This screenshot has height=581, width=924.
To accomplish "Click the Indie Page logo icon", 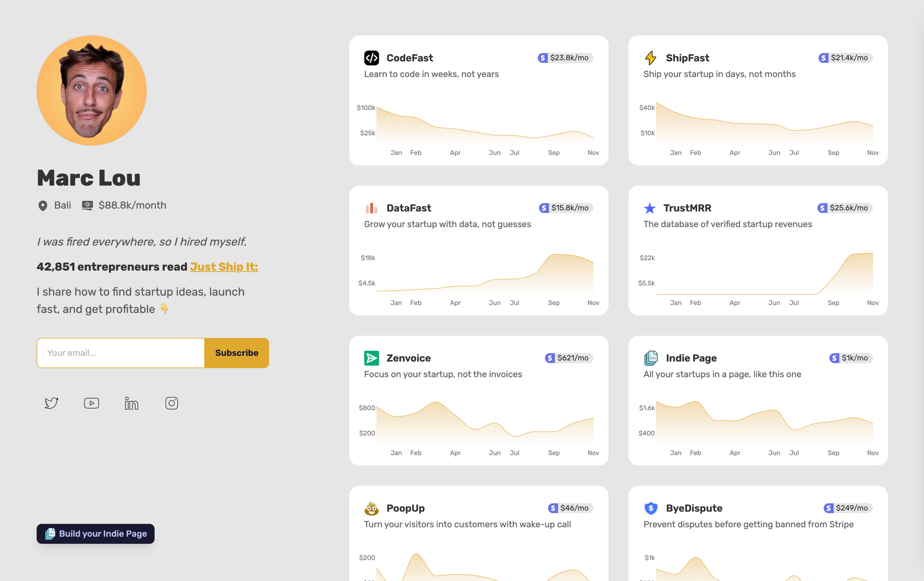I will [x=650, y=358].
